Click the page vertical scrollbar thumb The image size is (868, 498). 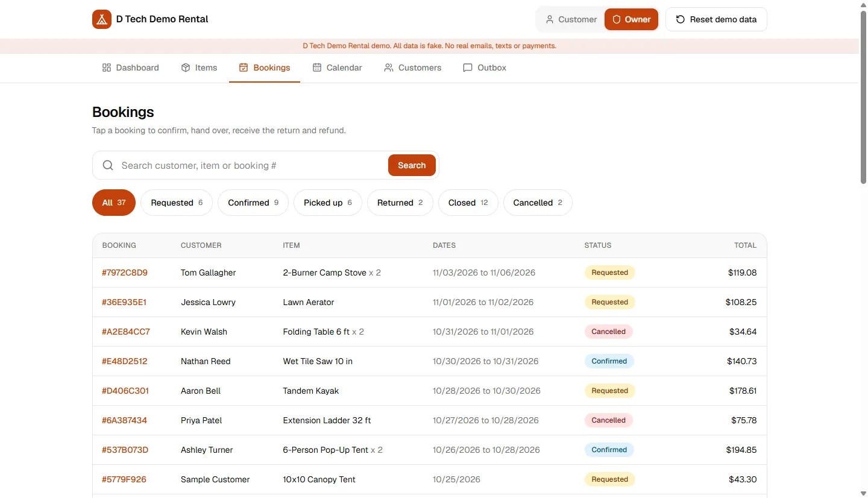863,96
